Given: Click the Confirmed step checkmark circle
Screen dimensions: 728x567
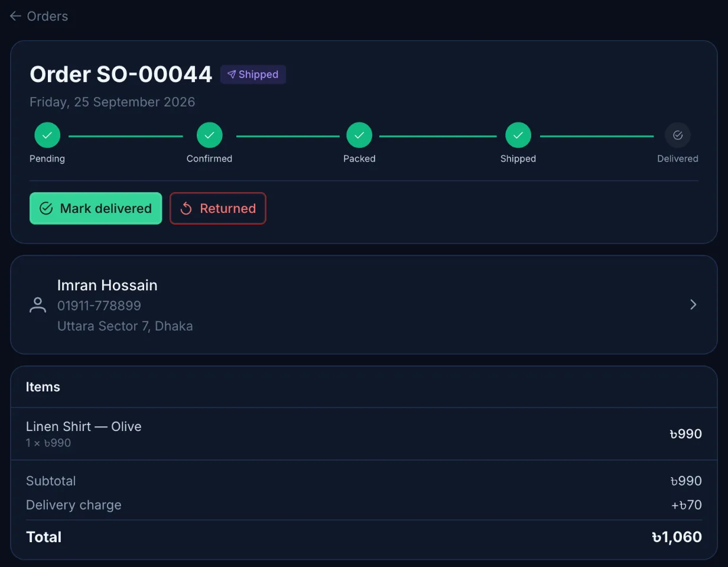Looking at the screenshot, I should pyautogui.click(x=209, y=135).
